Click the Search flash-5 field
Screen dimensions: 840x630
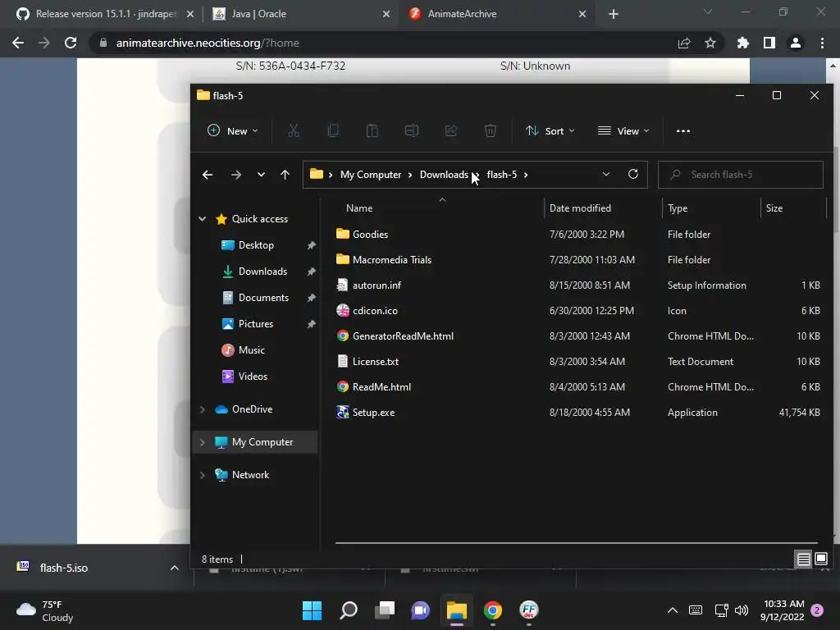coord(741,175)
